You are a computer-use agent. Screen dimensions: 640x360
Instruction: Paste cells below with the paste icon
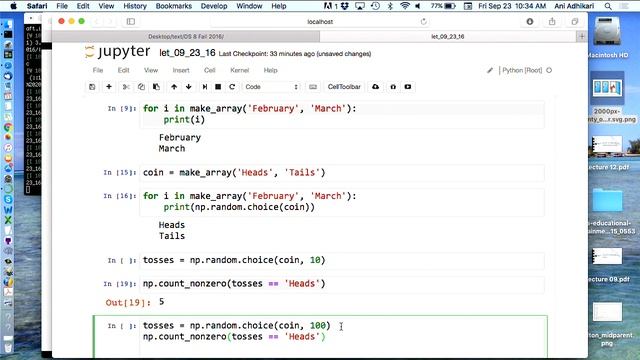(156, 87)
